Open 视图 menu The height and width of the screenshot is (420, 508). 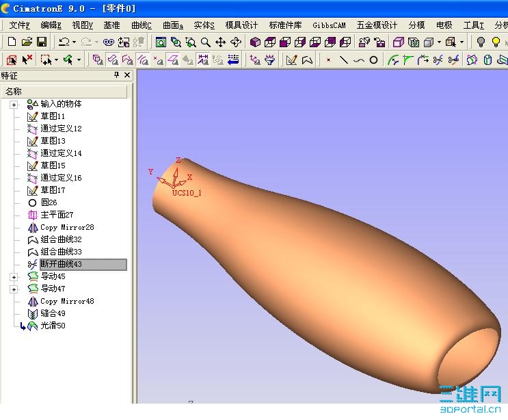click(x=82, y=25)
